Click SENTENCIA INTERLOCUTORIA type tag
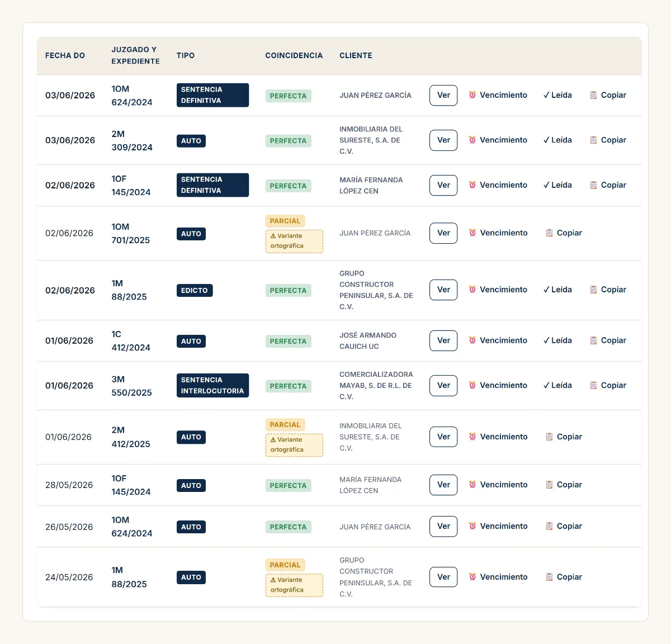This screenshot has height=644, width=671. pos(212,385)
